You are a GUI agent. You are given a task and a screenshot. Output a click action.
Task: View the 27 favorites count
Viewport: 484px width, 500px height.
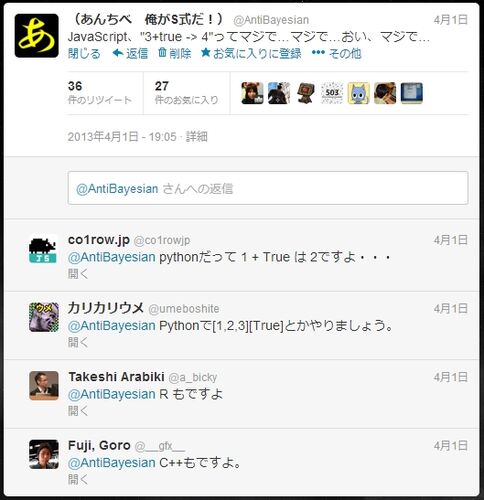click(186, 93)
